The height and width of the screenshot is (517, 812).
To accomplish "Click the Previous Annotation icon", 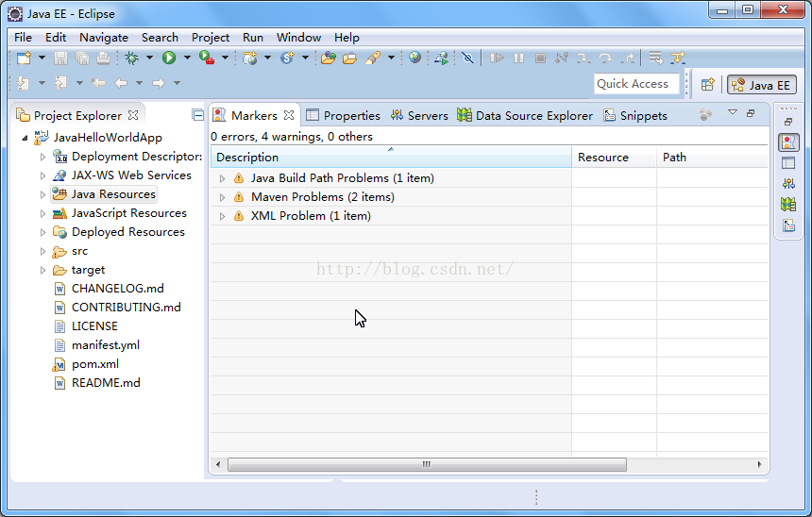I will tap(60, 83).
